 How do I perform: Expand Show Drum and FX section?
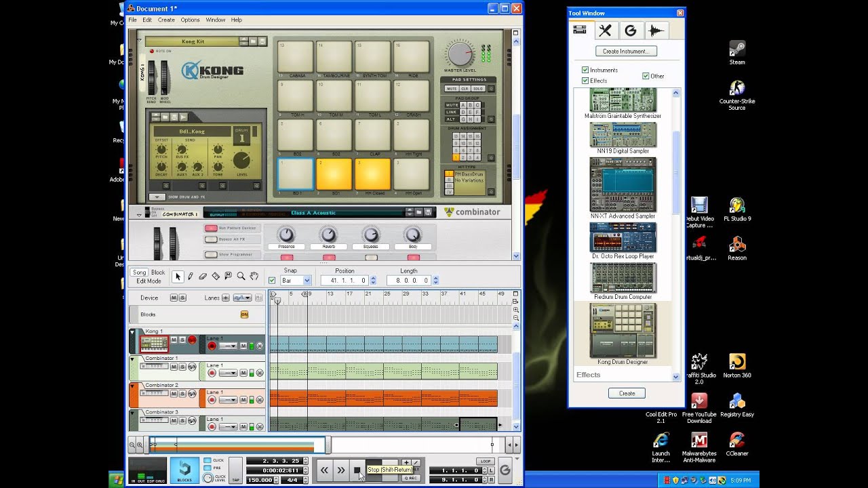tap(157, 197)
